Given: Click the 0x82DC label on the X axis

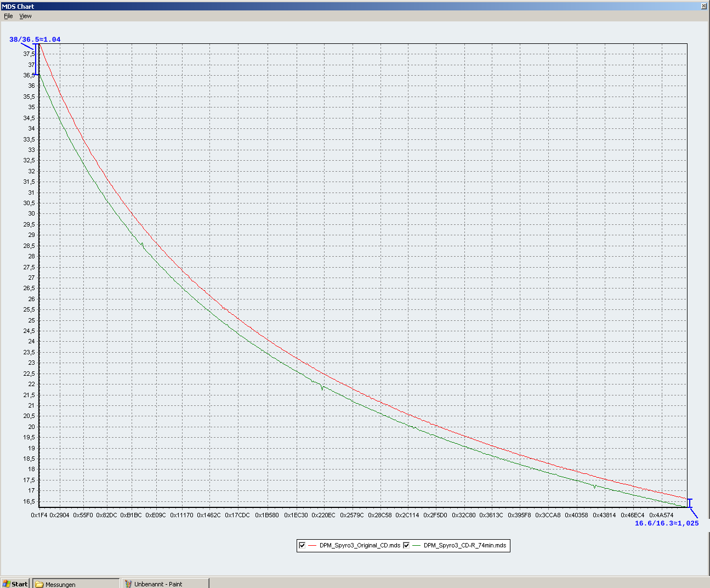Looking at the screenshot, I should [106, 515].
